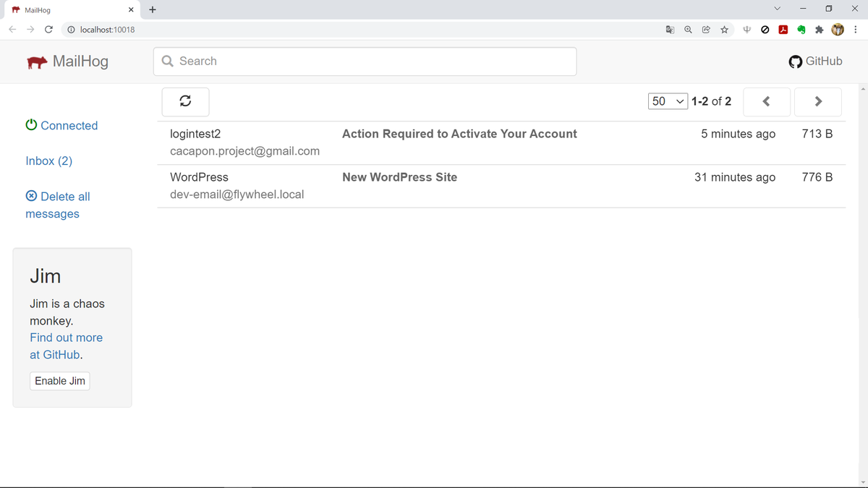Follow the Find out more at GitHub link
Viewport: 868px width, 488px height.
pyautogui.click(x=66, y=346)
